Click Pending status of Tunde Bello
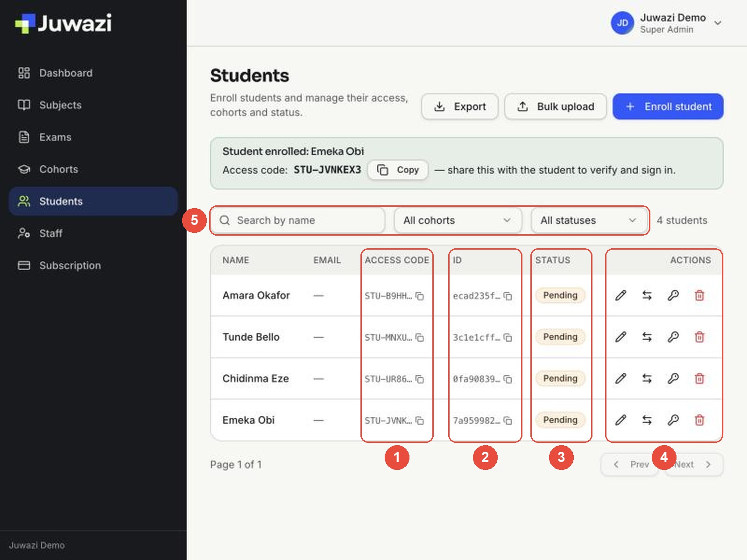 [560, 337]
